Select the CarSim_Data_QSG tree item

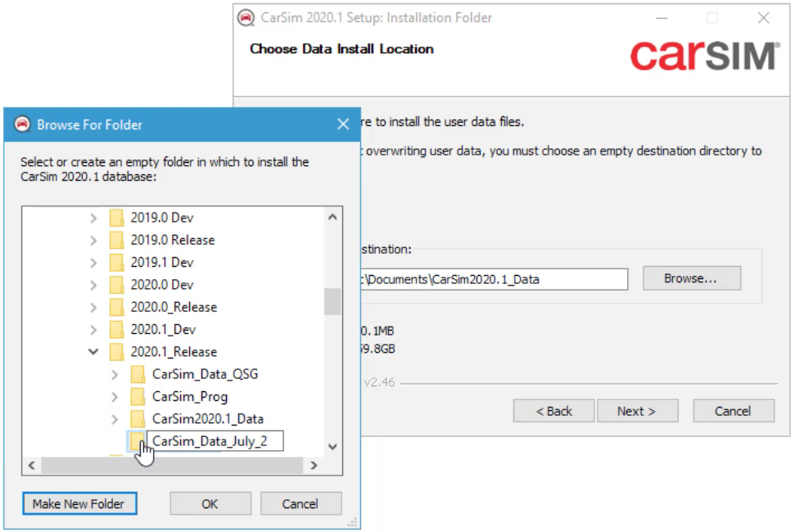click(x=205, y=374)
